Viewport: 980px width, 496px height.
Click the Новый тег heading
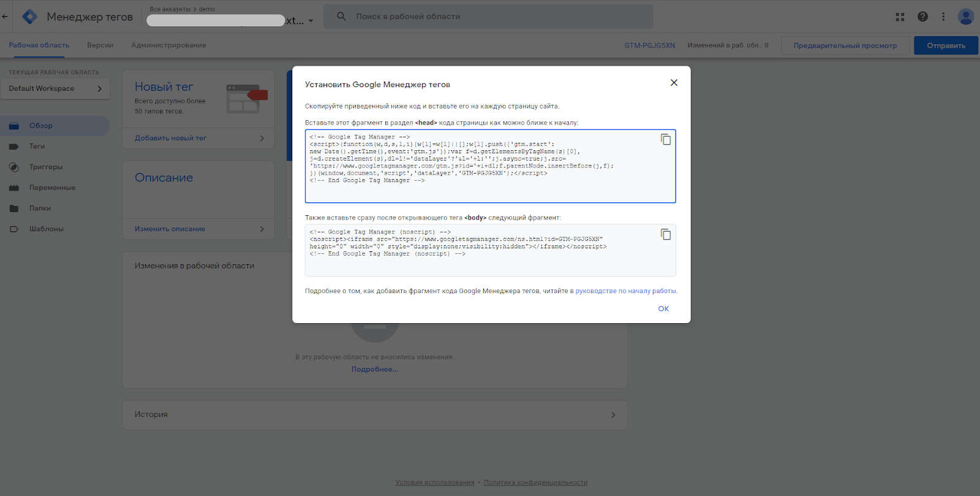pos(164,87)
